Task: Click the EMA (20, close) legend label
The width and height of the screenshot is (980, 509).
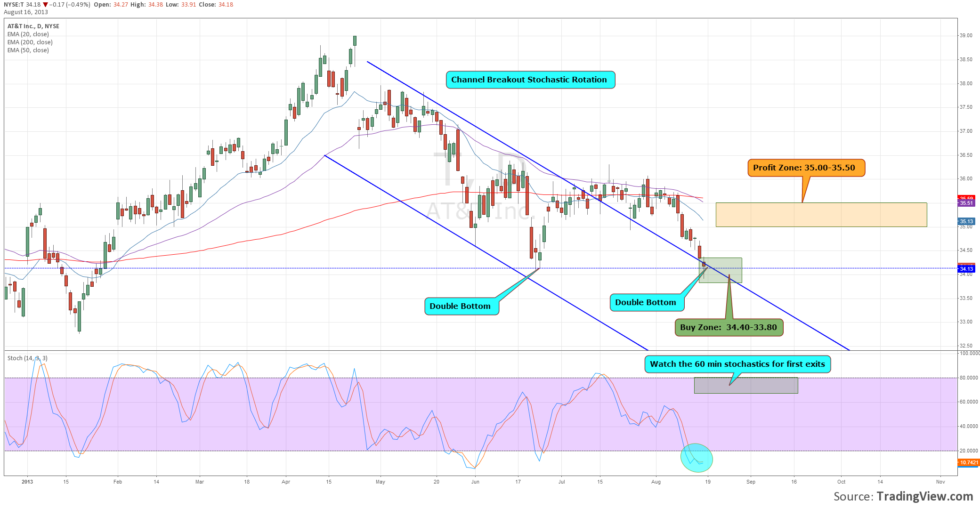Action: pyautogui.click(x=28, y=34)
